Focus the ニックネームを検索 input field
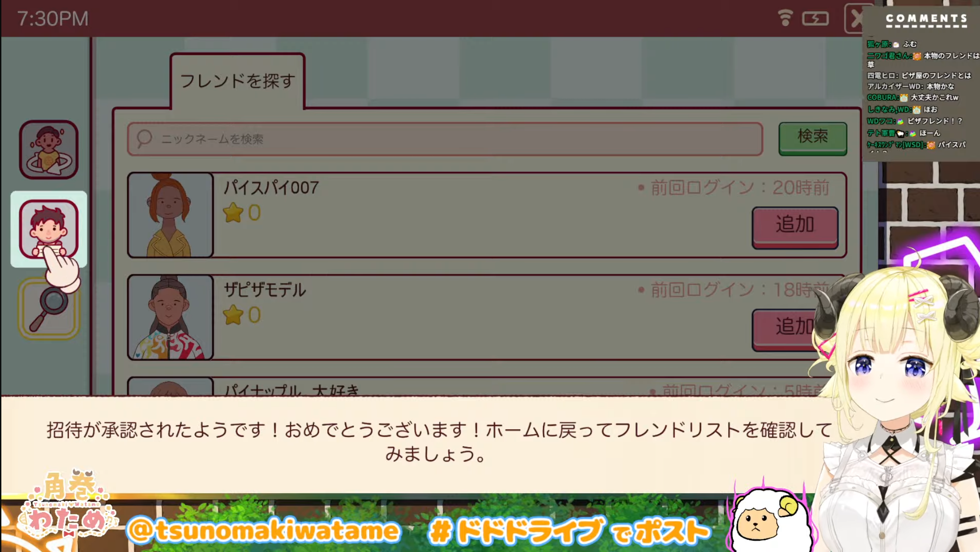Screen dimensions: 980x552 (x=445, y=139)
